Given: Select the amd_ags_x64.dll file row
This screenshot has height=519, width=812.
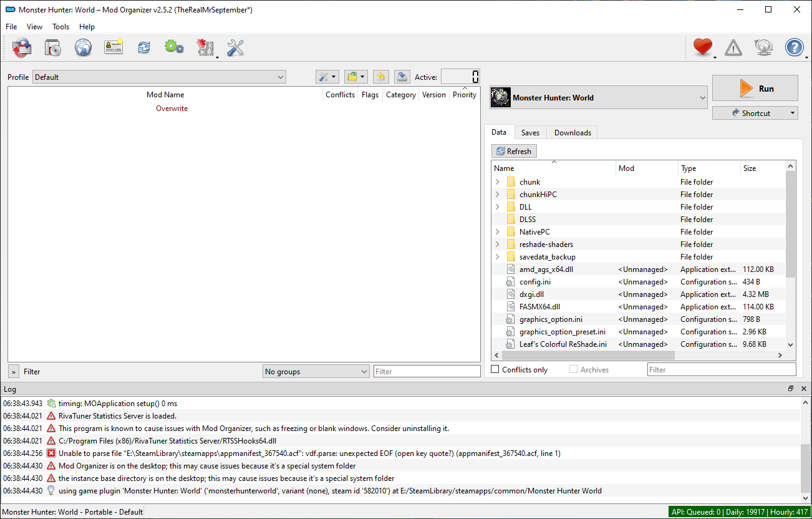Looking at the screenshot, I should (x=639, y=269).
